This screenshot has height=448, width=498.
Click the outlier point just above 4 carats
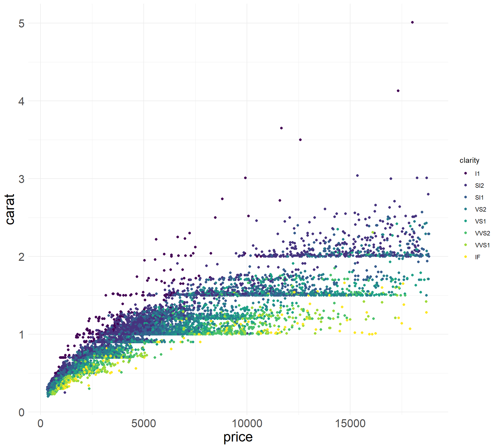pyautogui.click(x=398, y=91)
